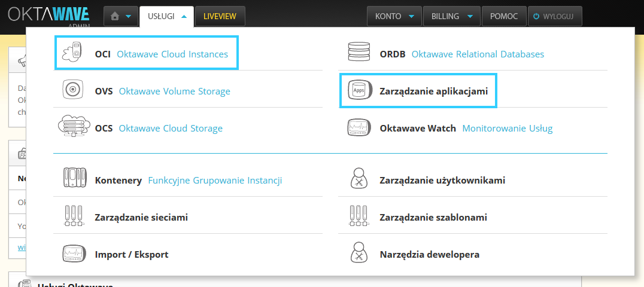644x287 pixels.
Task: Select Narzędzia dewelopera entry
Action: pyautogui.click(x=430, y=255)
